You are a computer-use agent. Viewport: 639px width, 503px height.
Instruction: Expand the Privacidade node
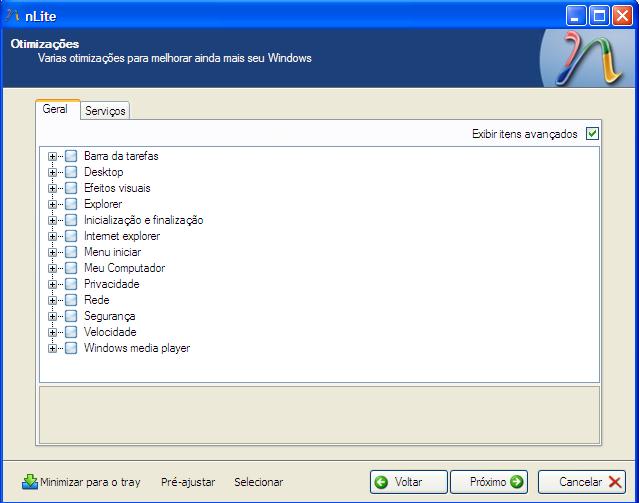[x=52, y=284]
